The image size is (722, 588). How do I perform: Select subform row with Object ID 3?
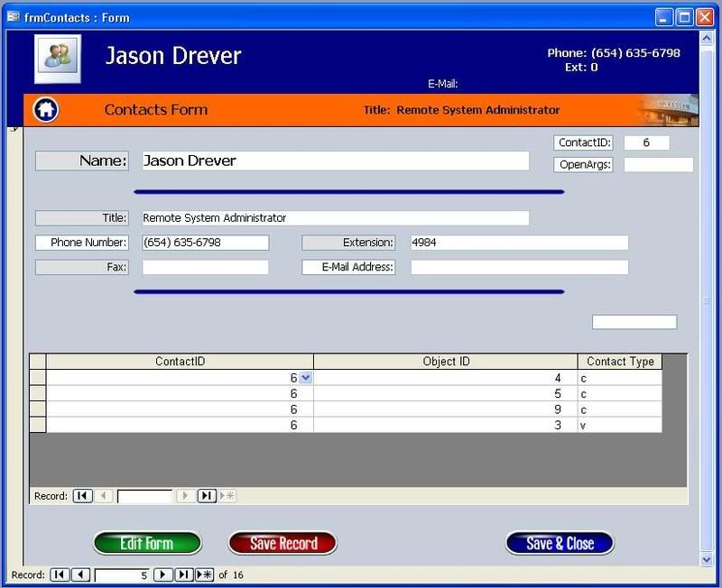(x=38, y=425)
